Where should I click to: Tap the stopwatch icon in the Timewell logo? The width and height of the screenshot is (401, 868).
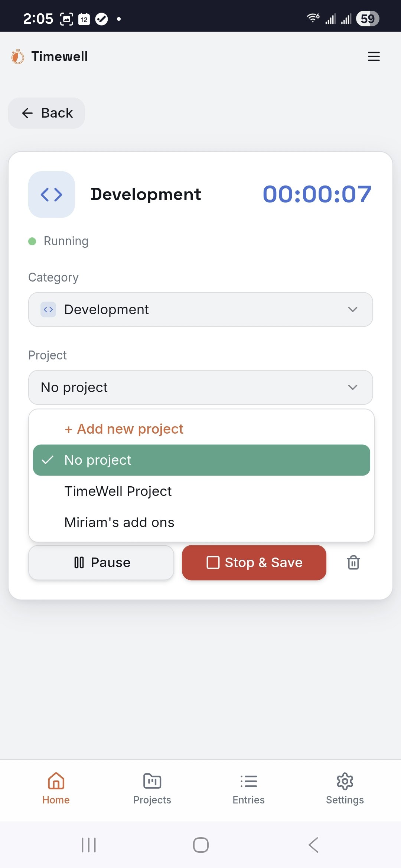pyautogui.click(x=17, y=56)
